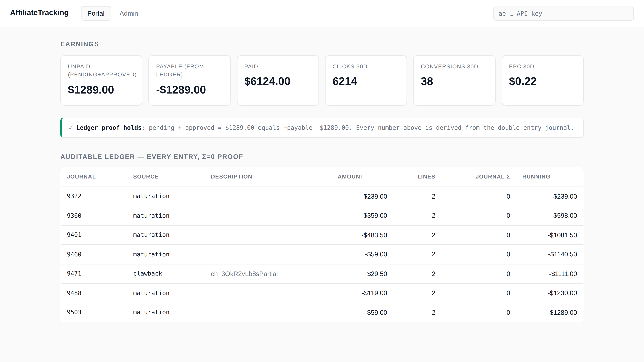644x362 pixels.
Task: Click amount -$359.00 in row 9360
Action: tap(374, 216)
